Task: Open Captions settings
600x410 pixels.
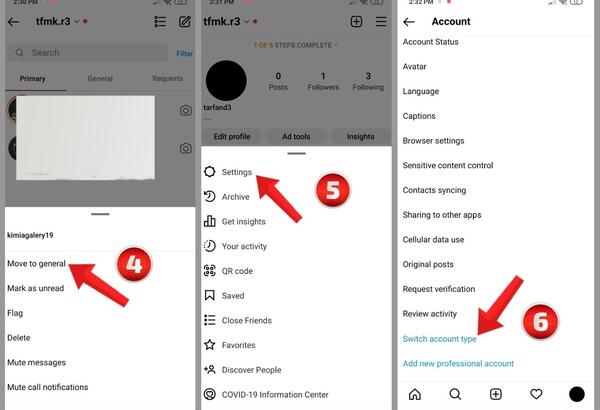Action: [419, 116]
